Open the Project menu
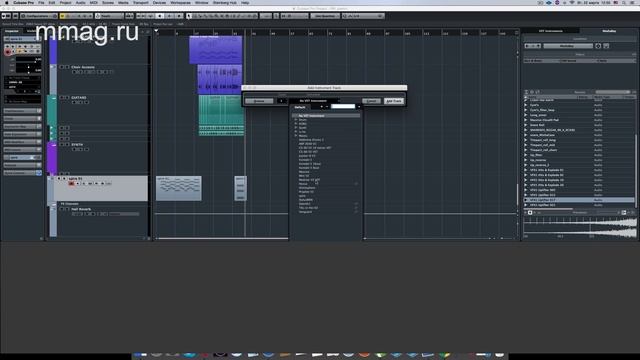 (x=65, y=2)
